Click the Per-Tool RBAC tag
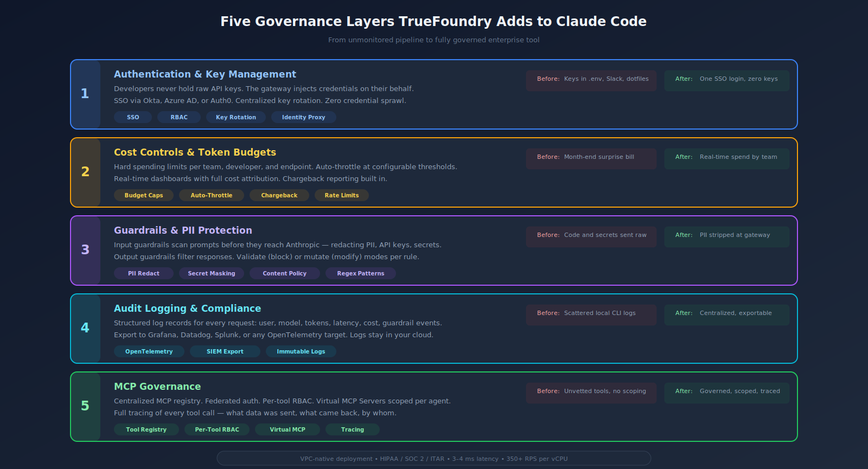This screenshot has height=469, width=868. (x=217, y=429)
